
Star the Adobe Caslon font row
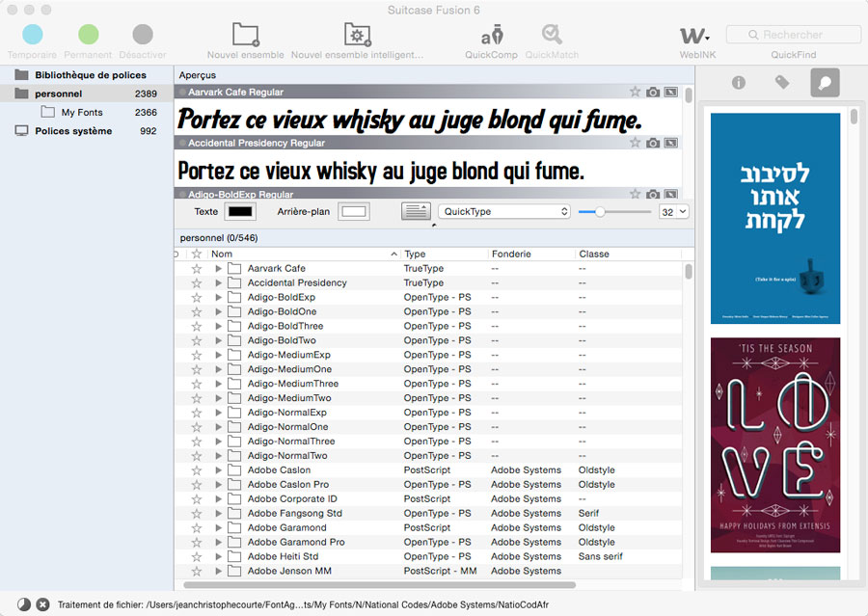pos(197,469)
